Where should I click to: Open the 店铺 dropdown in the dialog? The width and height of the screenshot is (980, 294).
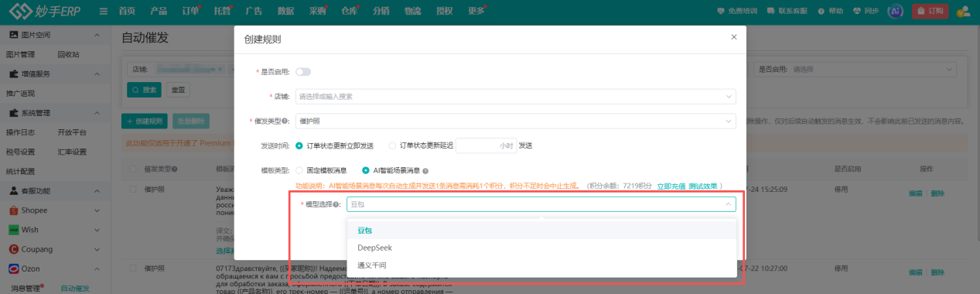[x=515, y=97]
